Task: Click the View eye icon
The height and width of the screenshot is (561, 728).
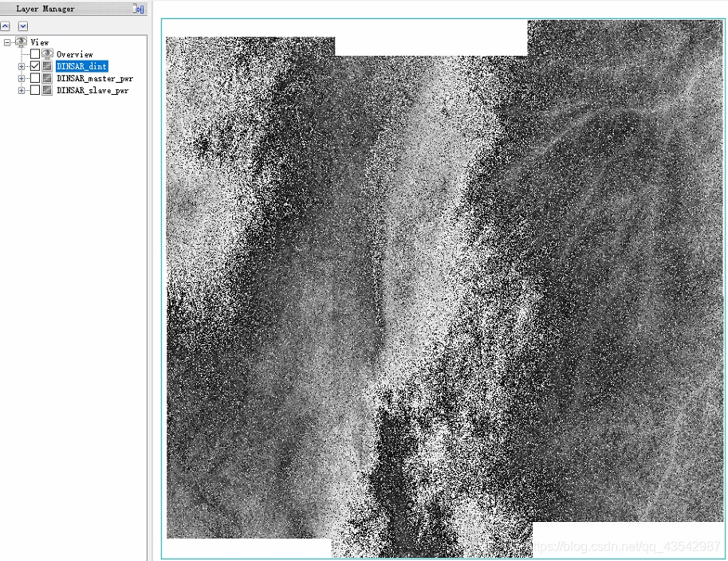Action: point(21,41)
